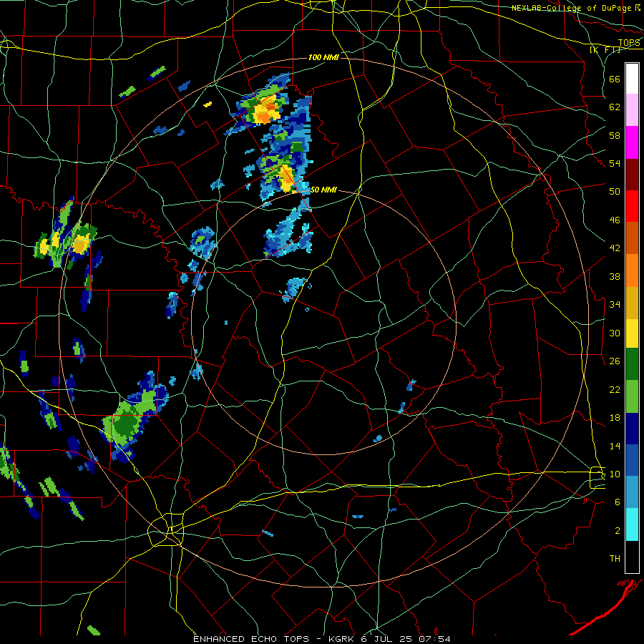
Task: Click the magenta 58 kft legend swatch
Action: pos(632,142)
